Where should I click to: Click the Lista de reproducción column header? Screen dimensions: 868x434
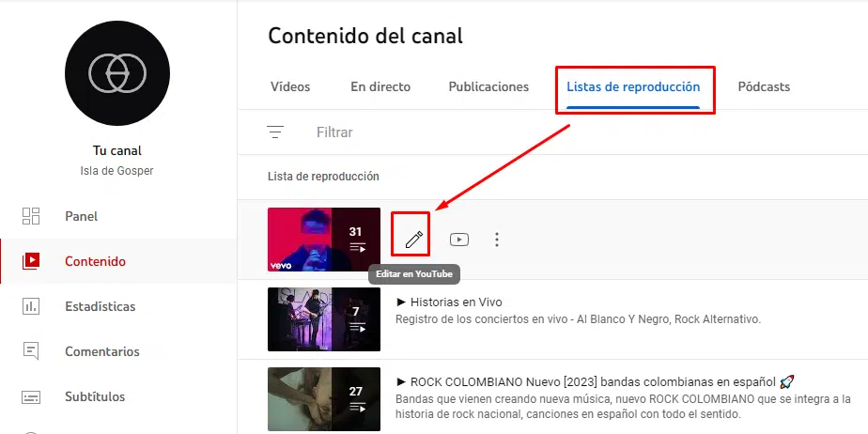tap(323, 177)
